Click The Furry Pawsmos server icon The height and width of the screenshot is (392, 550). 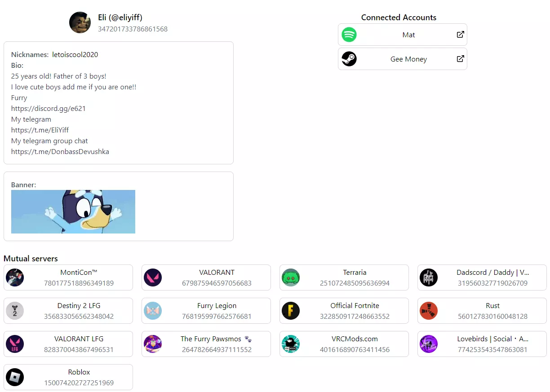tap(153, 344)
